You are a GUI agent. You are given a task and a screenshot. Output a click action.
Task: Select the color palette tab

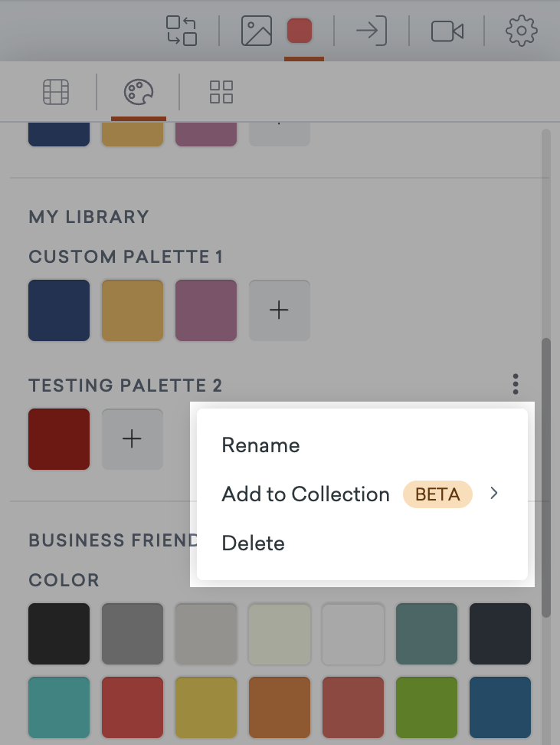[x=139, y=92]
